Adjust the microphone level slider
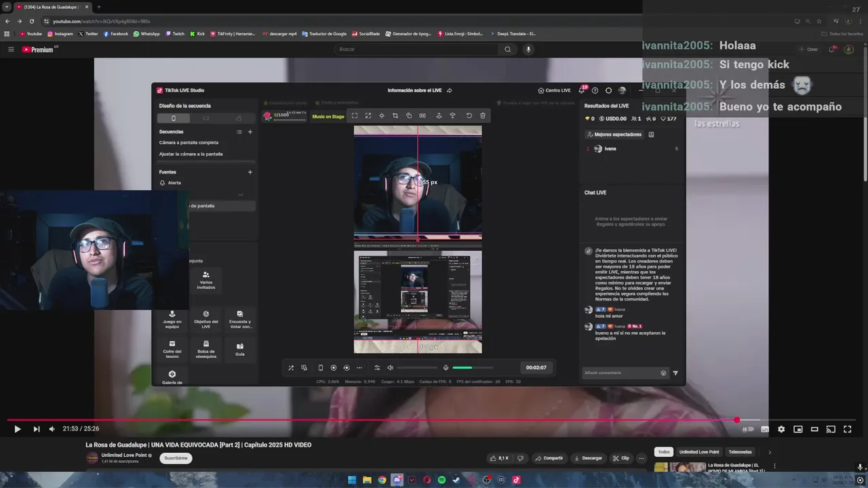Screen dimensions: 868x488 [x=473, y=368]
